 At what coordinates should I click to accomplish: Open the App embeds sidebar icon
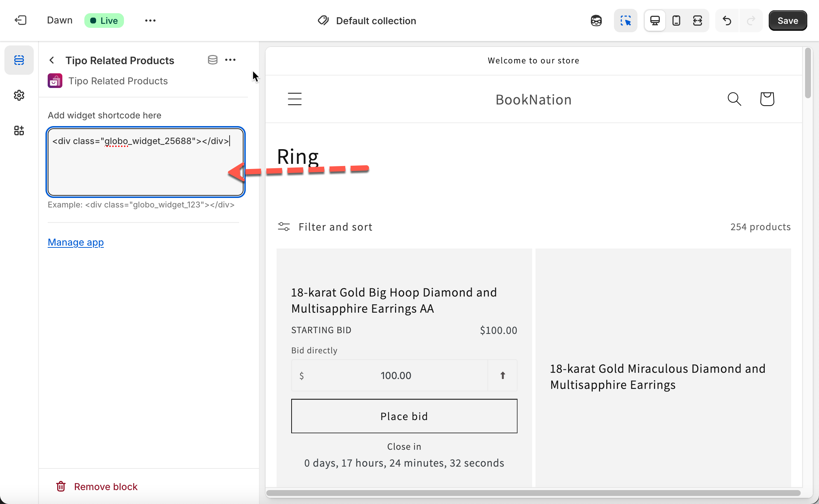pos(19,130)
